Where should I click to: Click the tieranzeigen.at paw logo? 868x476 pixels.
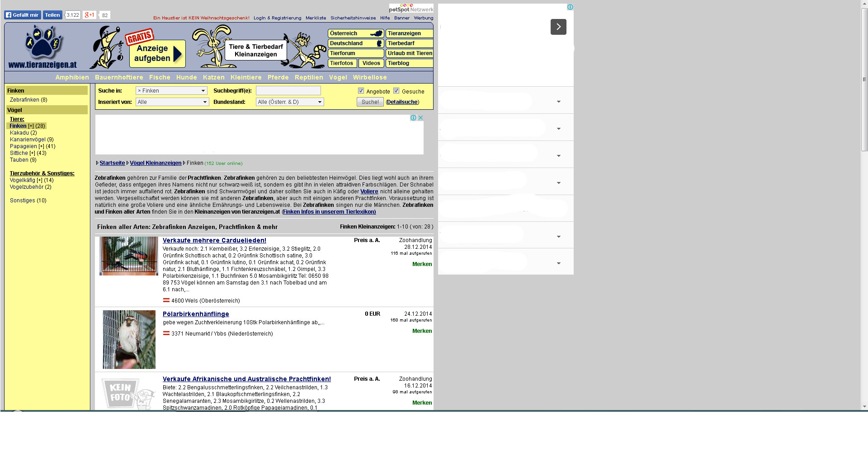pyautogui.click(x=42, y=47)
